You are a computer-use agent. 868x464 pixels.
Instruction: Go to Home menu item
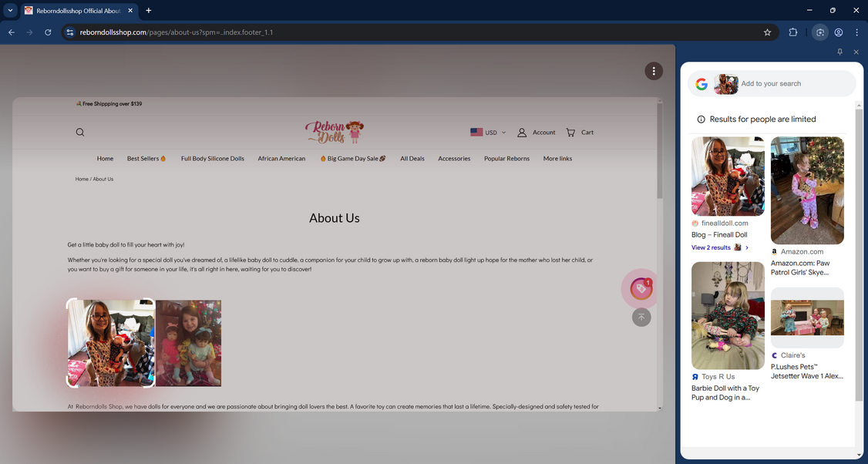tap(105, 158)
